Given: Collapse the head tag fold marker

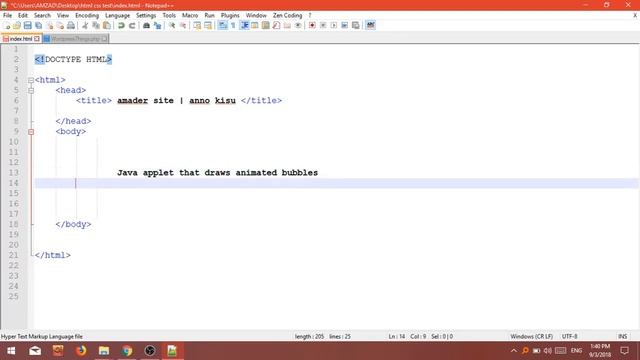Looking at the screenshot, I should click(x=31, y=90).
